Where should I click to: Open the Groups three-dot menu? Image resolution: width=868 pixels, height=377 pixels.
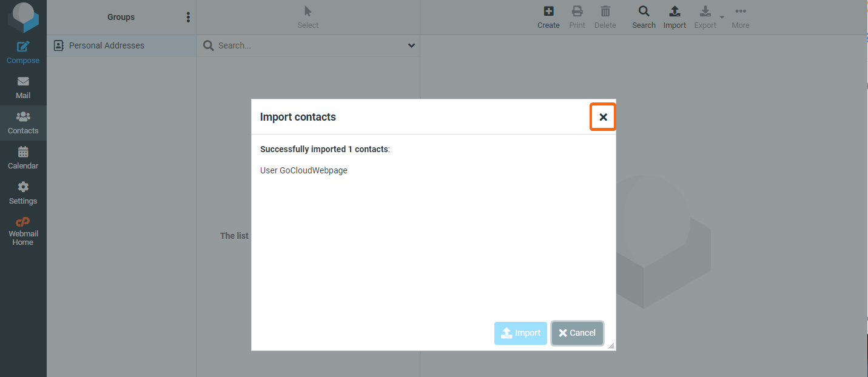(188, 17)
